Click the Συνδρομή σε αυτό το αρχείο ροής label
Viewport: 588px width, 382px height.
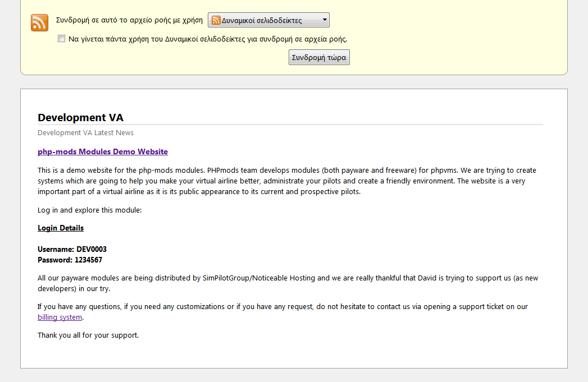129,20
